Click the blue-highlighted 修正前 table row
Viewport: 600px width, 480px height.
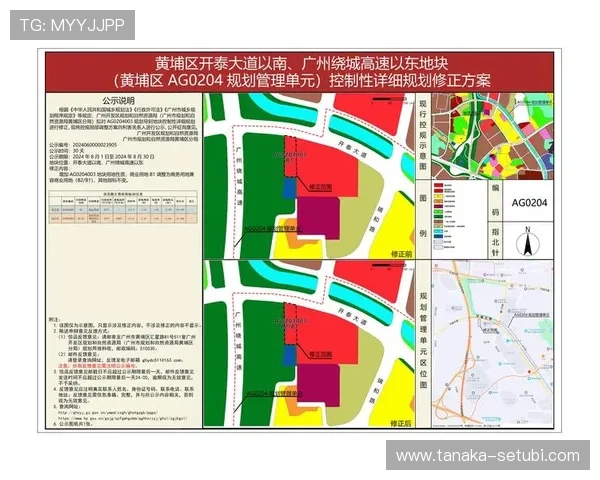point(123,210)
